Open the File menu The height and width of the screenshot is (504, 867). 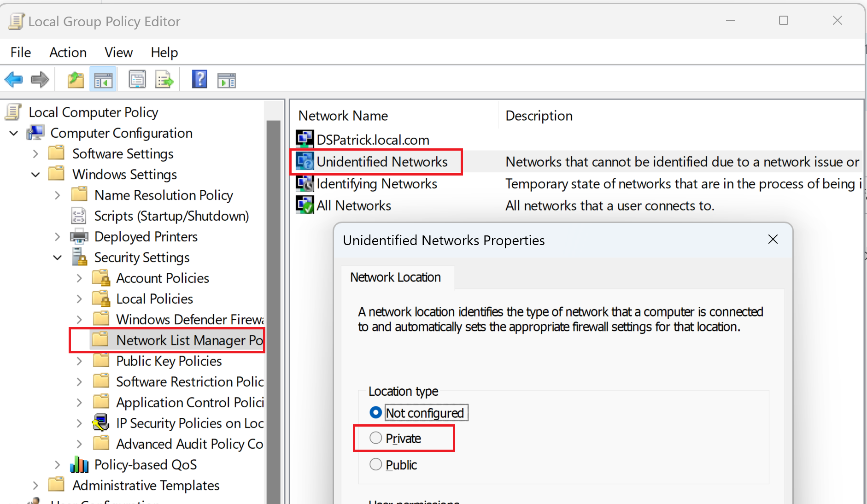click(x=20, y=52)
